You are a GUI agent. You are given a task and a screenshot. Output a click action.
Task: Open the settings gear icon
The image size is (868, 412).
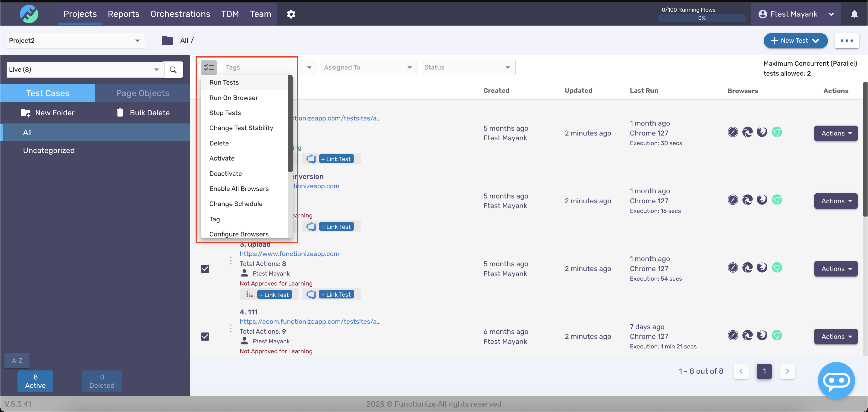pyautogui.click(x=291, y=14)
